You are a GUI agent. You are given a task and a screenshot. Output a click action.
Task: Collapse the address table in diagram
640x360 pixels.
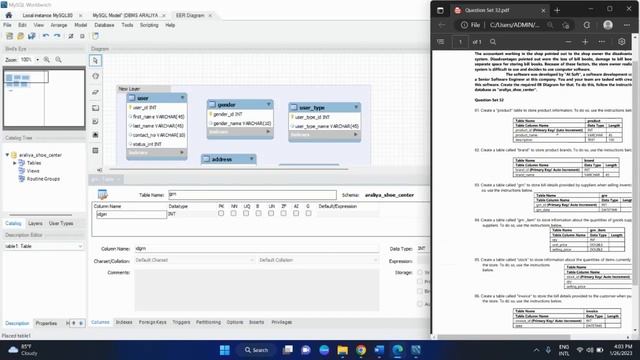click(252, 159)
